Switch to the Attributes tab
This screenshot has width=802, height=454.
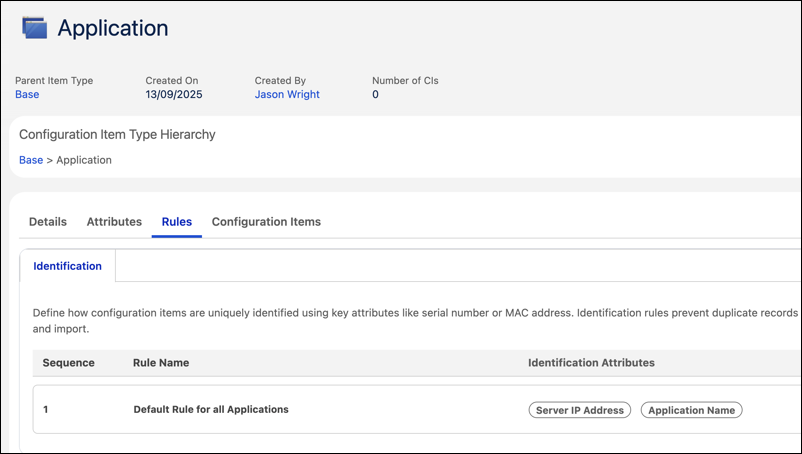click(114, 222)
